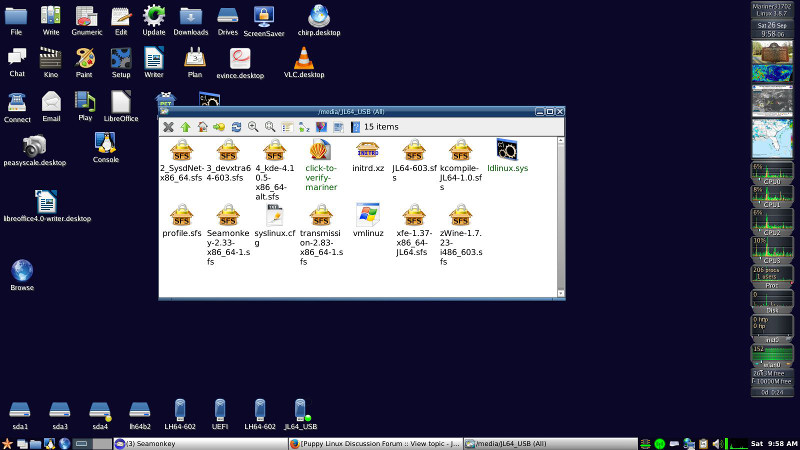Switch to /media/JL64_USB taskbar window
Viewport: 800px width, 450px height.
[x=551, y=444]
